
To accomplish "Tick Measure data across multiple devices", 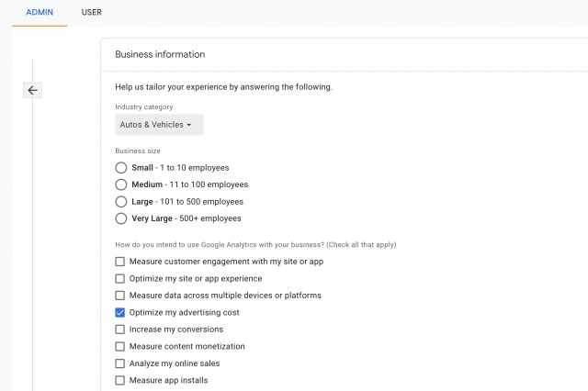I will 120,296.
